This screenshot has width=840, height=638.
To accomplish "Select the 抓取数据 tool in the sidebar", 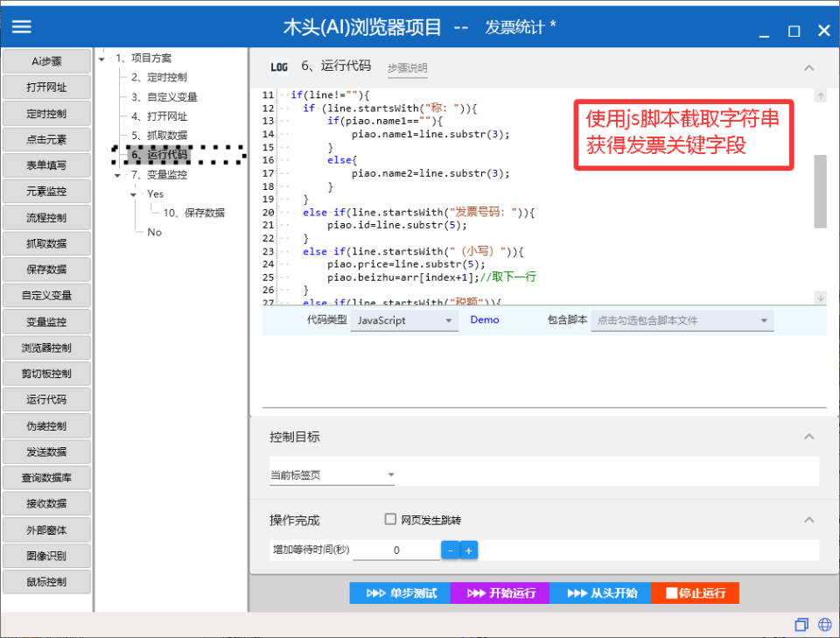I will tap(46, 243).
